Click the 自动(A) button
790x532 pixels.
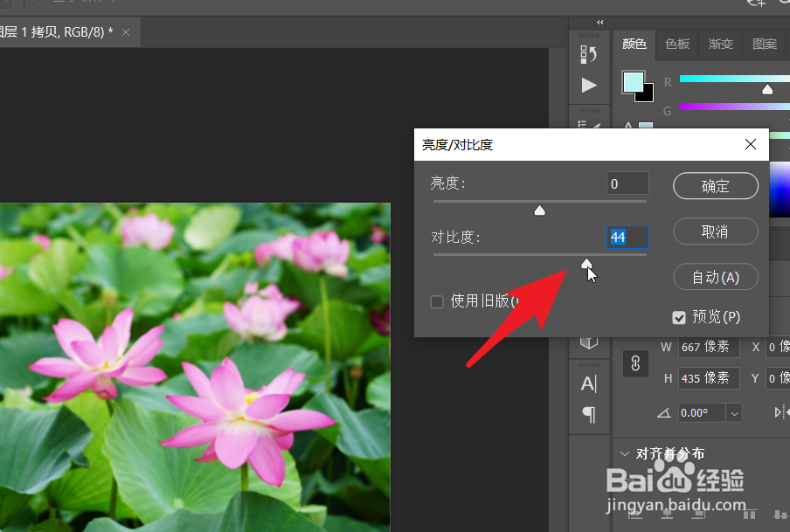pos(716,277)
